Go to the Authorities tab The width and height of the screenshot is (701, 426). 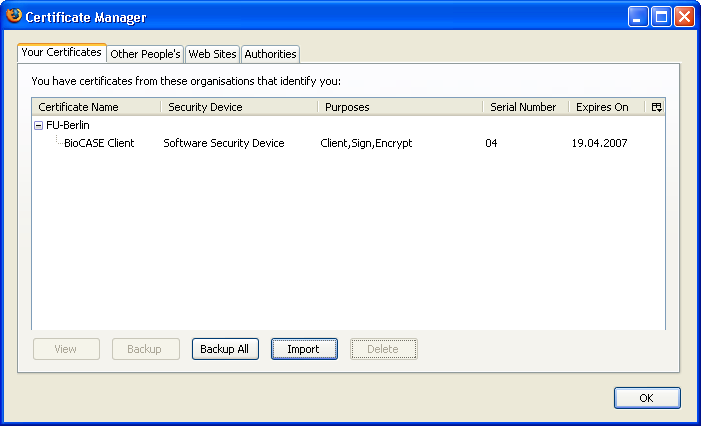(x=270, y=54)
